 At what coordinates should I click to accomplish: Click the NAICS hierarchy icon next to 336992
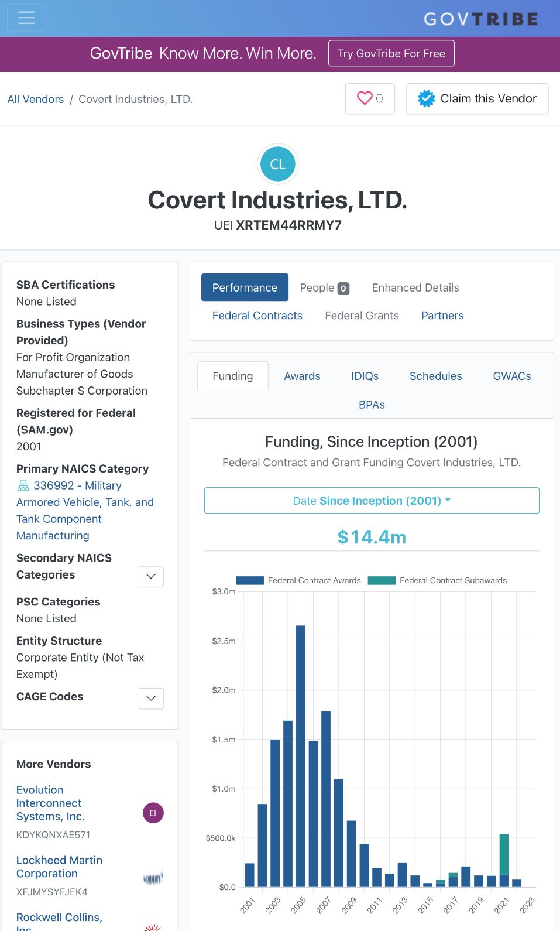click(23, 485)
